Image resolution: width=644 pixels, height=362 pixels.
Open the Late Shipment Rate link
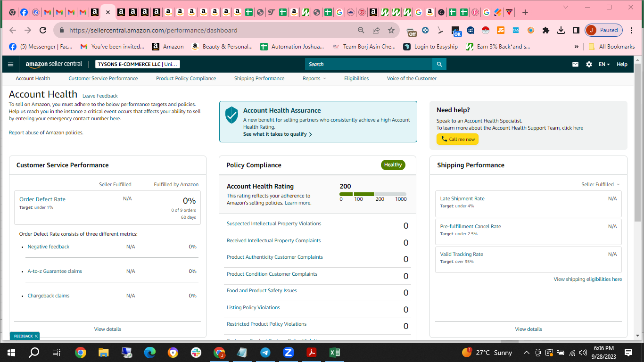(462, 198)
